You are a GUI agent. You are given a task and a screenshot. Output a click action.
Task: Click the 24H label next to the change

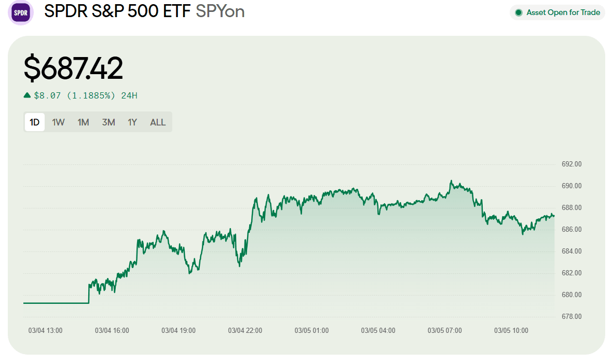click(x=128, y=95)
